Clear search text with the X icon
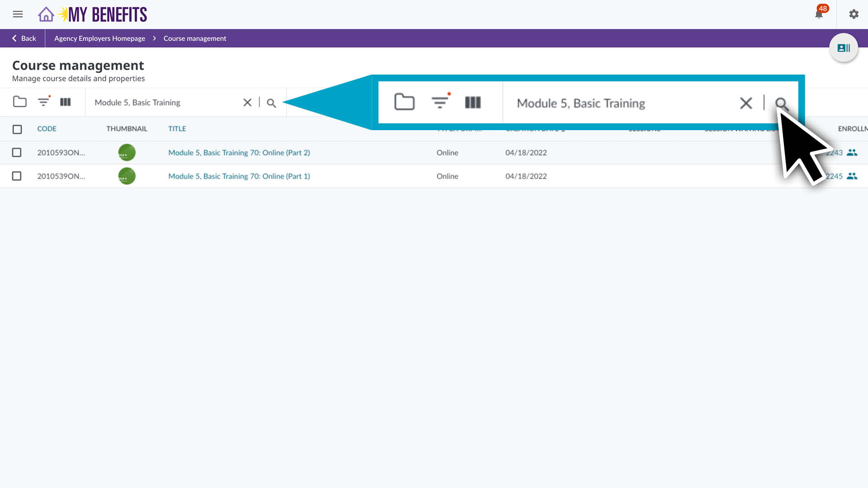This screenshot has width=868, height=488. point(247,103)
